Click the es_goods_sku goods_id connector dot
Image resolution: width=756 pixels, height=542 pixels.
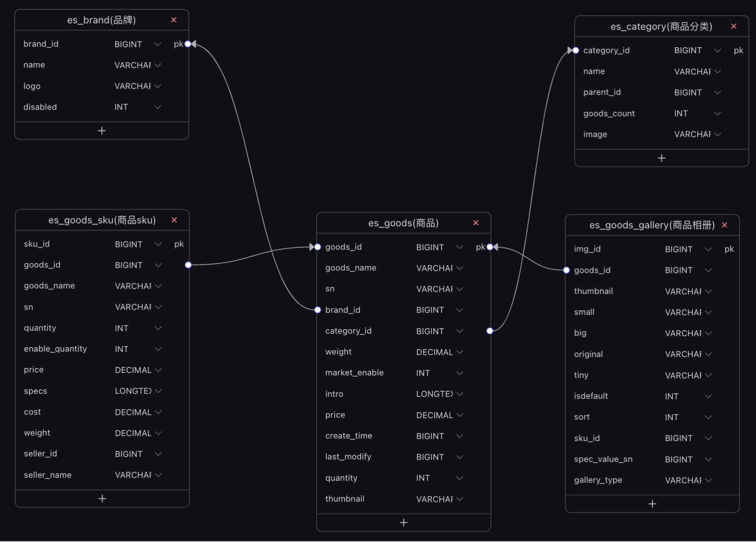[x=188, y=265]
